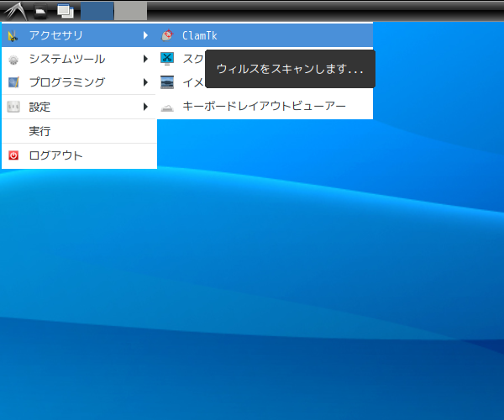Click the keyboard layout viewer icon
Image resolution: width=504 pixels, height=420 pixels.
[x=167, y=108]
